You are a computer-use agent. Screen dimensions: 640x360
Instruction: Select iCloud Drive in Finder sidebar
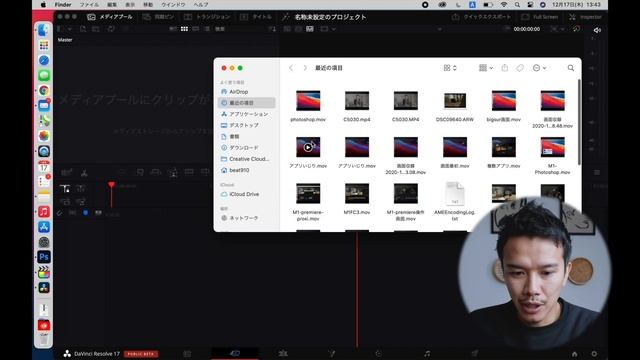247,194
